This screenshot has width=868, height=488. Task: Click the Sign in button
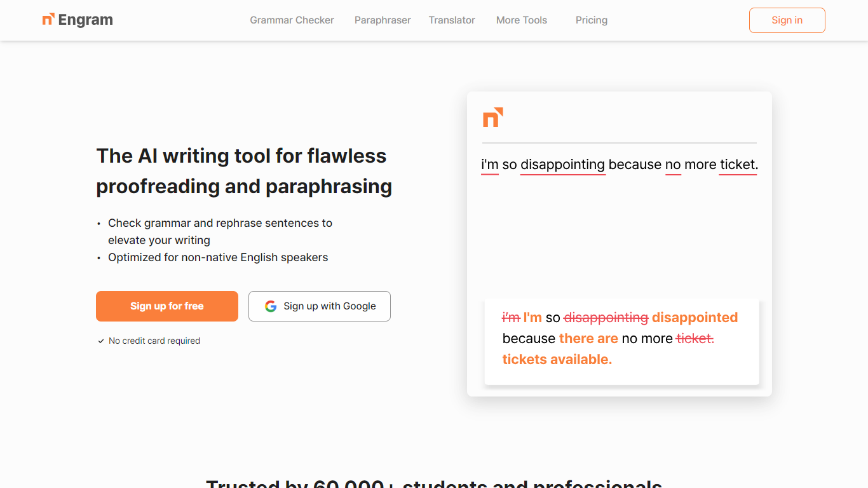pos(787,20)
